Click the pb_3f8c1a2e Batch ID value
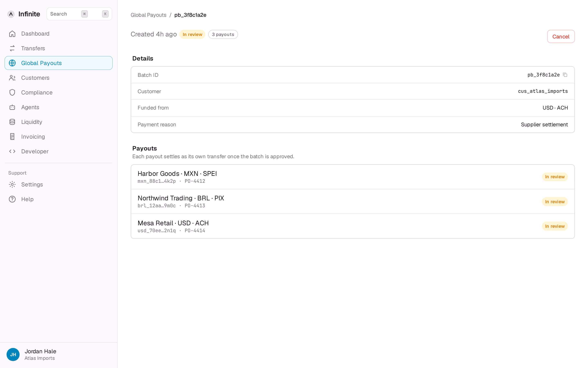 (x=543, y=75)
